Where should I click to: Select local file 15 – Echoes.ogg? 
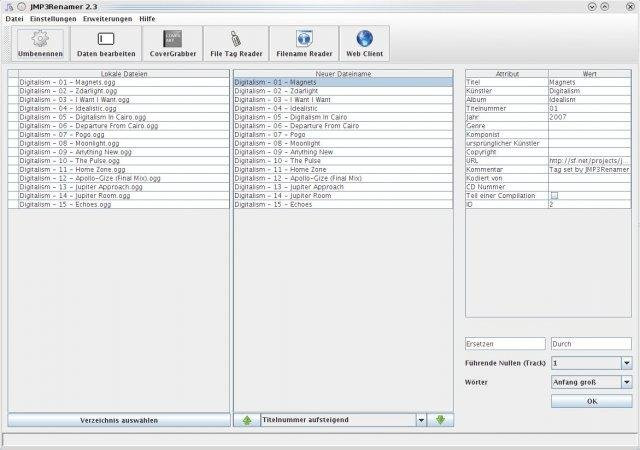coord(124,205)
